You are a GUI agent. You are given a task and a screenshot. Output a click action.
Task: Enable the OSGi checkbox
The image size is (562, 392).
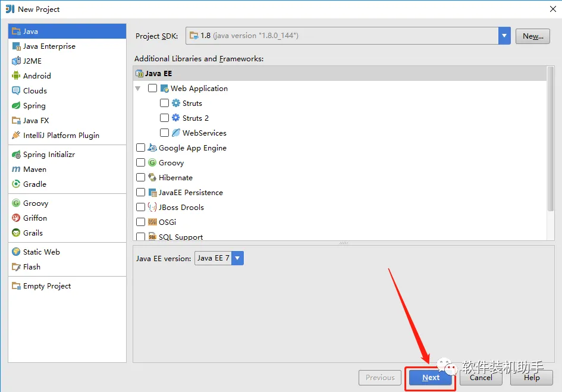point(140,222)
